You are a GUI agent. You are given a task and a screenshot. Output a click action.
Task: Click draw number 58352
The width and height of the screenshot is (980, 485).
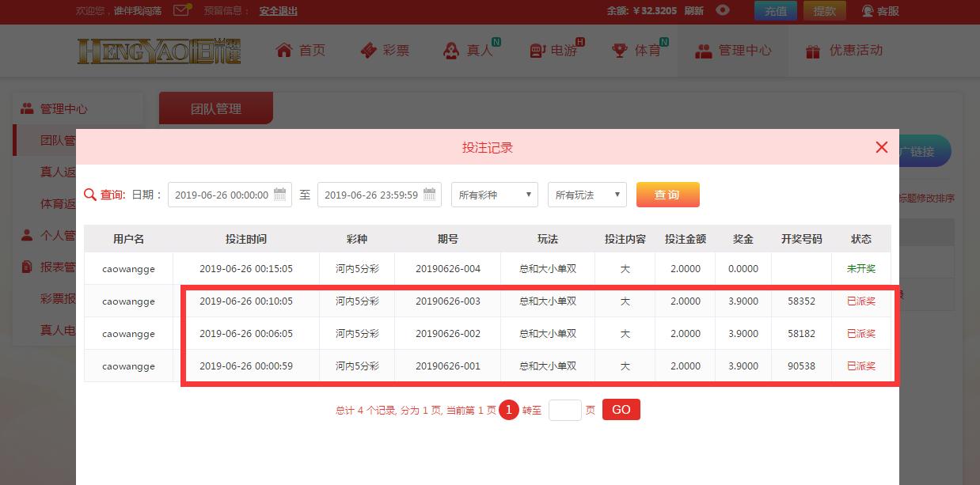click(x=801, y=301)
